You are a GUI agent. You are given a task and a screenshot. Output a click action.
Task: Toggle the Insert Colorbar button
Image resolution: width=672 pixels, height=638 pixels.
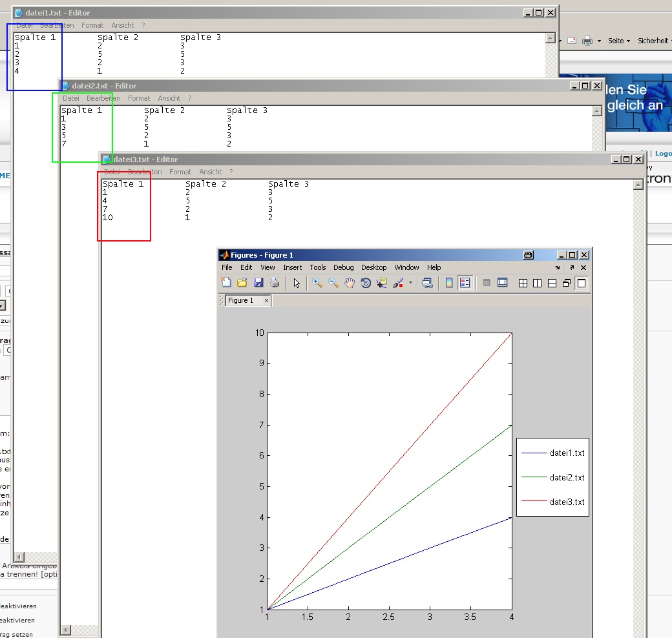449,283
